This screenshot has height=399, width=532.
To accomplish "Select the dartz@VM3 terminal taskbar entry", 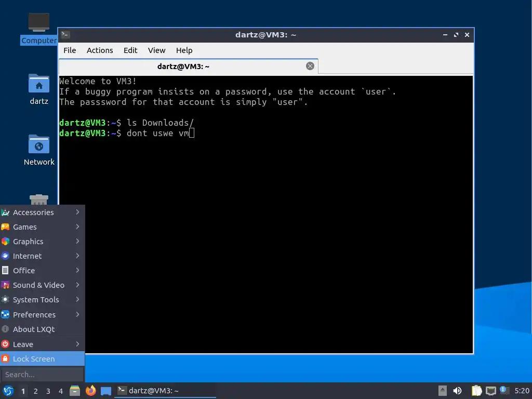I will point(165,391).
